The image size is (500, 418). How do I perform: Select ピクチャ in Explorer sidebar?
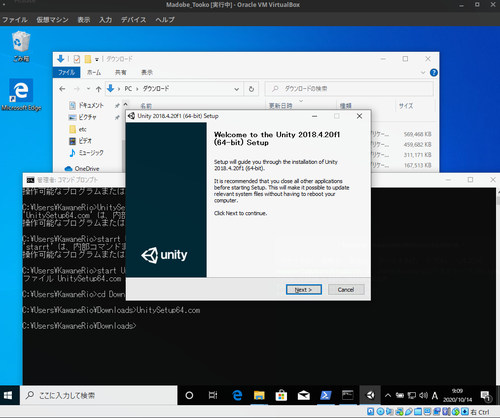coord(83,117)
